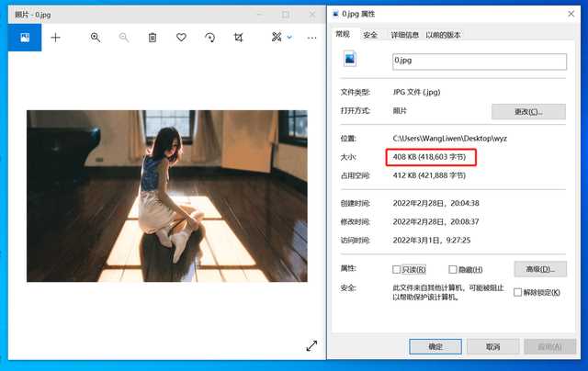This screenshot has height=371, width=588.
Task: Expand the edit and create dropdown arrow
Action: [289, 37]
